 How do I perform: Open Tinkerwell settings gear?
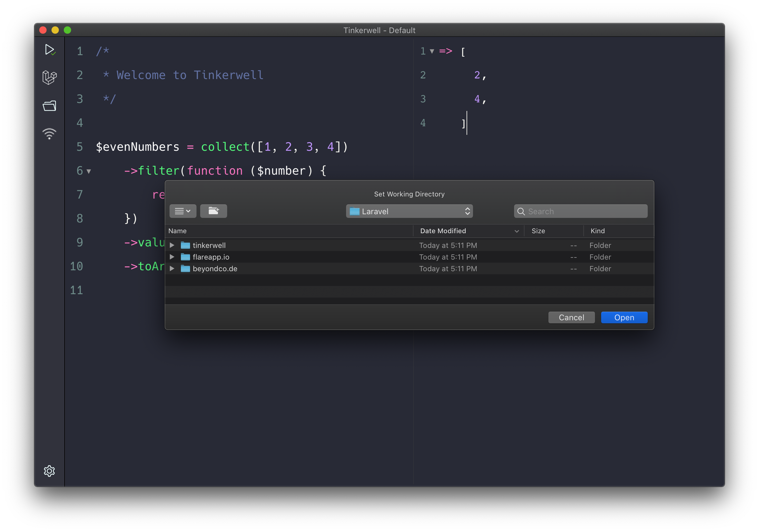pos(50,471)
